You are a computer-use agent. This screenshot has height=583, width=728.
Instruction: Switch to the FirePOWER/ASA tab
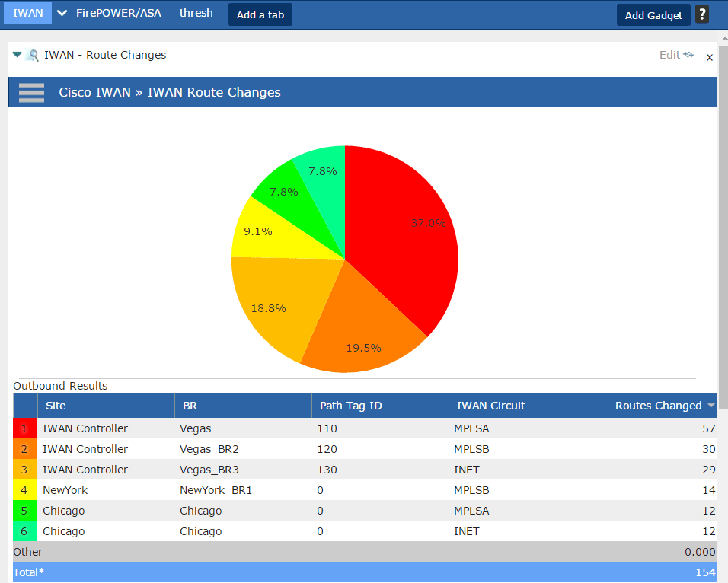(118, 13)
